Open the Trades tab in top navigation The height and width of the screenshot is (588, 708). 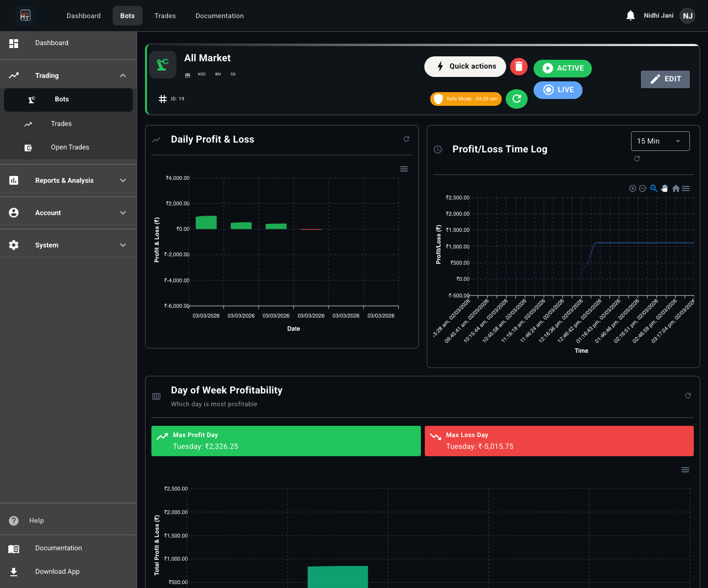165,16
